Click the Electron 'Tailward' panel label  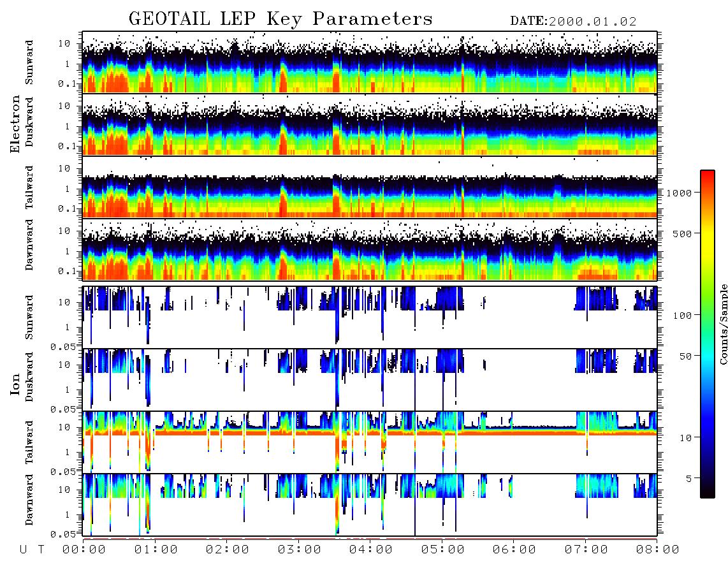coord(29,187)
